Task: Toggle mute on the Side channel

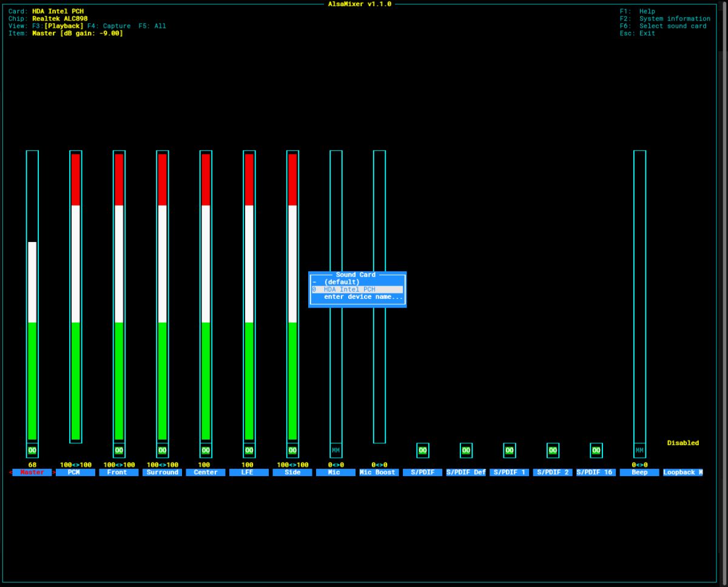Action: pyautogui.click(x=292, y=451)
